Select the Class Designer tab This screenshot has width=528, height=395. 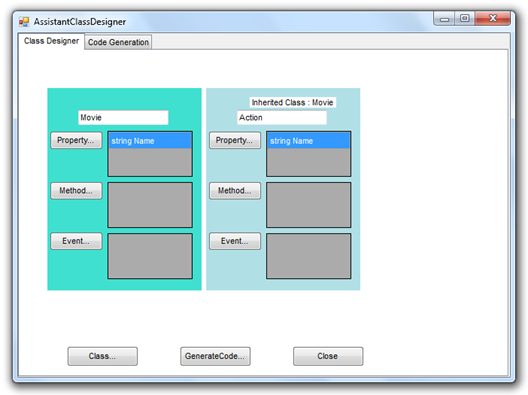pyautogui.click(x=51, y=41)
